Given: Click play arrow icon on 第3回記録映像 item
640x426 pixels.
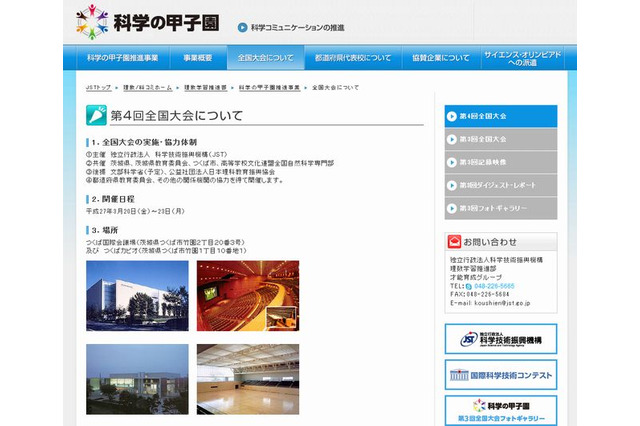Looking at the screenshot, I should coord(451,162).
